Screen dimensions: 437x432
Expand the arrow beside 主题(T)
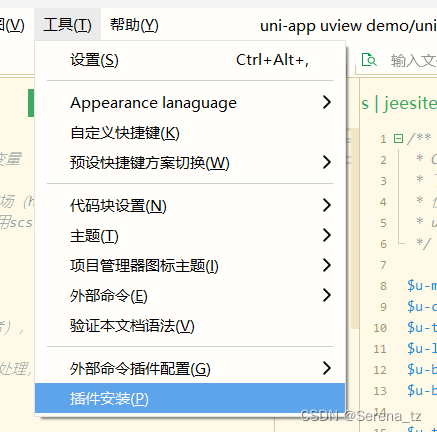tap(327, 235)
